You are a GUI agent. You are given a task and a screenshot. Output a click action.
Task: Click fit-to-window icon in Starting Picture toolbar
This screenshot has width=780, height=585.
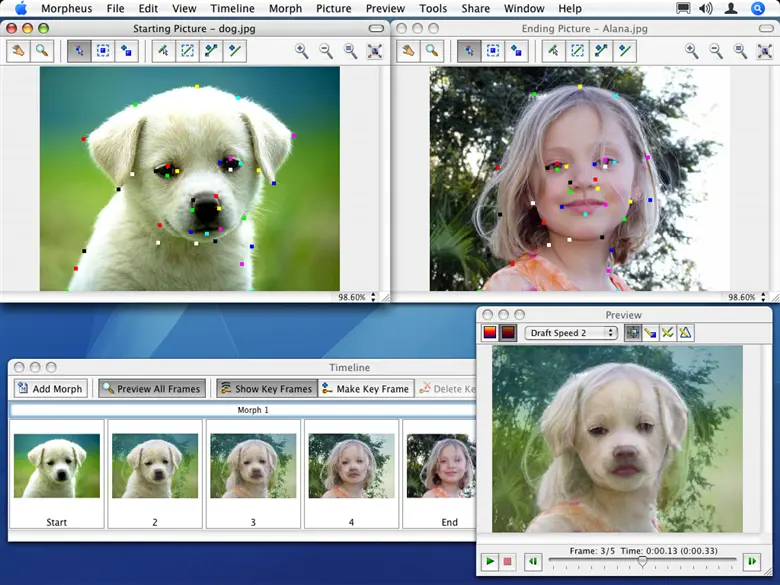pyautogui.click(x=374, y=50)
